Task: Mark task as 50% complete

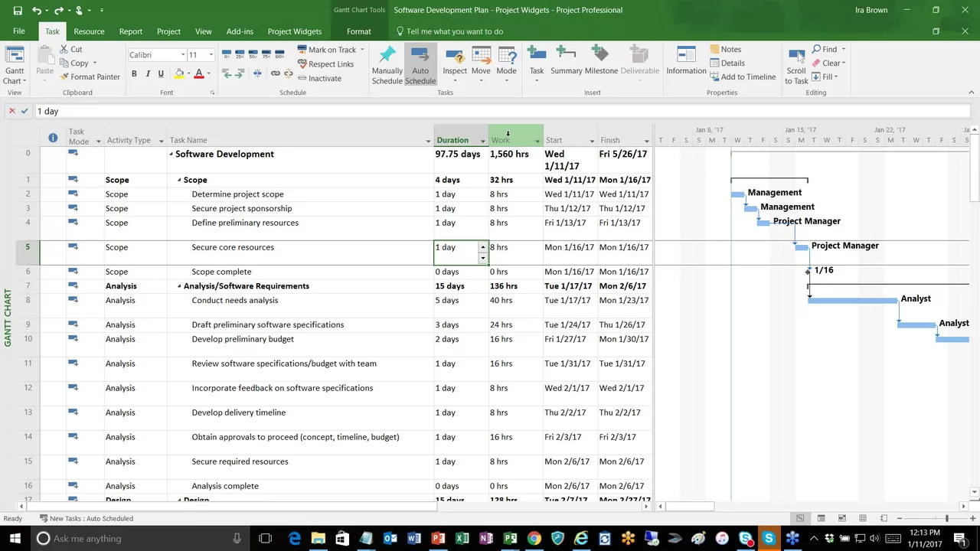Action: pos(253,54)
